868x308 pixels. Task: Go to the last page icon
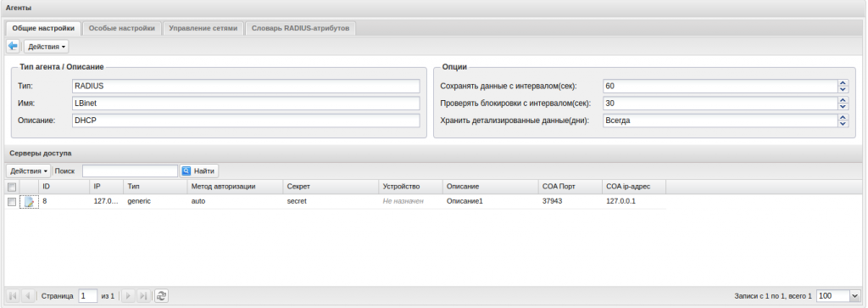(x=142, y=296)
